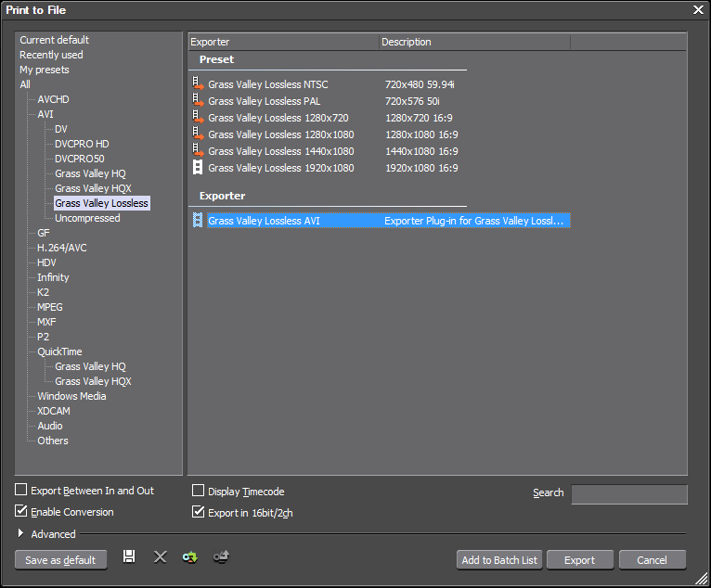Click the export preset icon
This screenshot has height=588, width=711.
[x=221, y=556]
